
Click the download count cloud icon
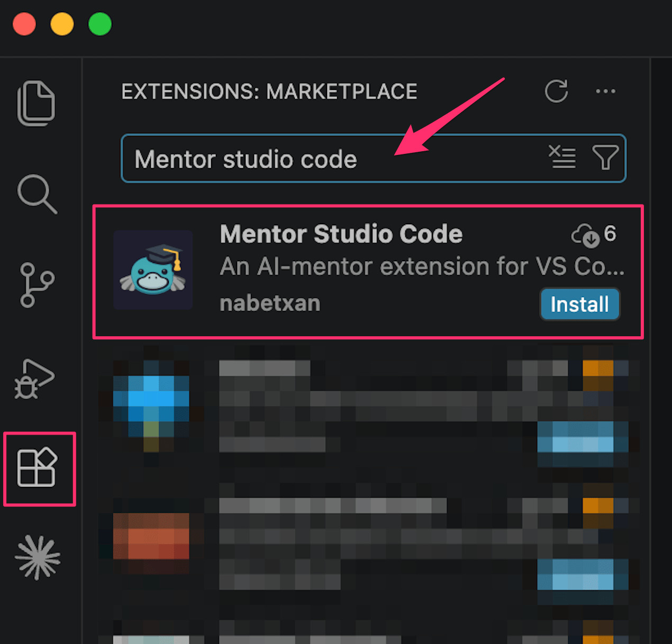(x=585, y=235)
